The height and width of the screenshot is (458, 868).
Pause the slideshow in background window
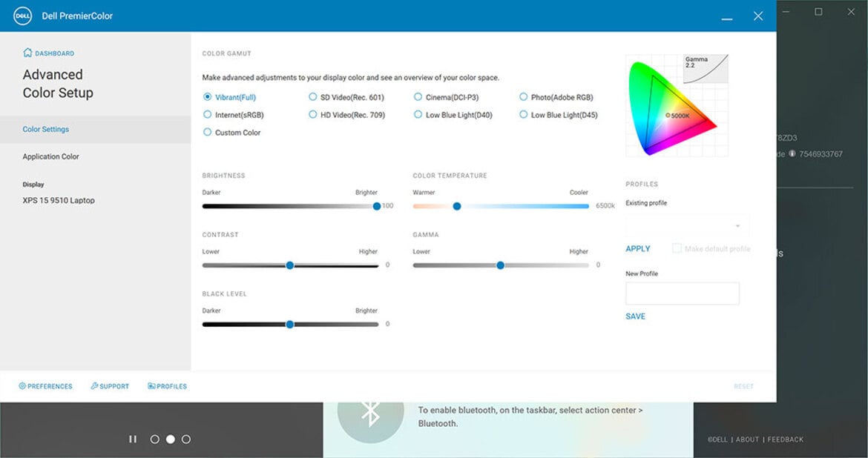[133, 439]
